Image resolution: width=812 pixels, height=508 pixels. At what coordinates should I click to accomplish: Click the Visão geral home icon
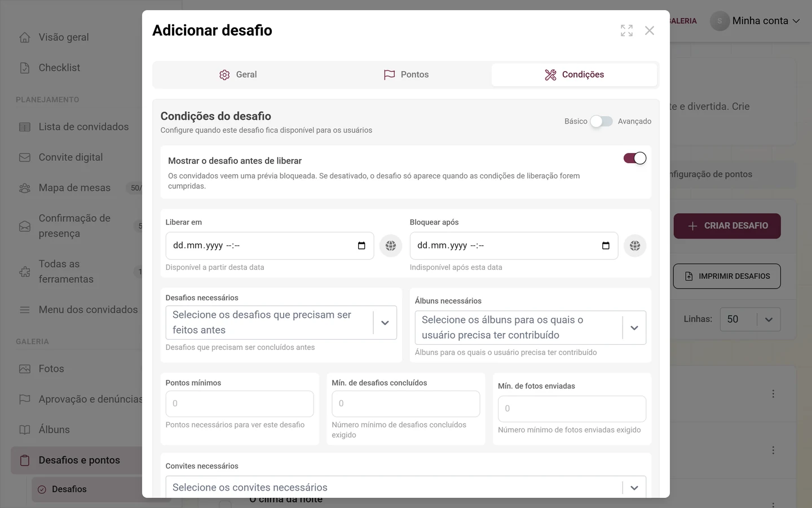(25, 37)
